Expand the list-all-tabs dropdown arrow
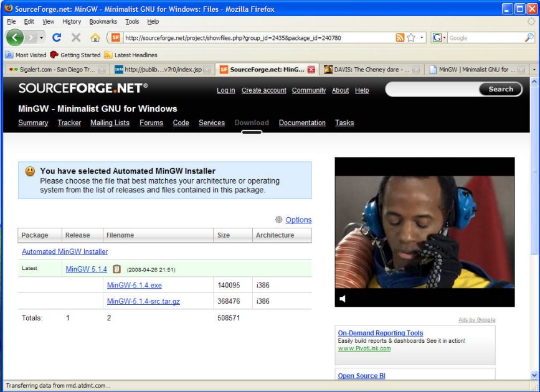540x392 pixels. (x=534, y=70)
